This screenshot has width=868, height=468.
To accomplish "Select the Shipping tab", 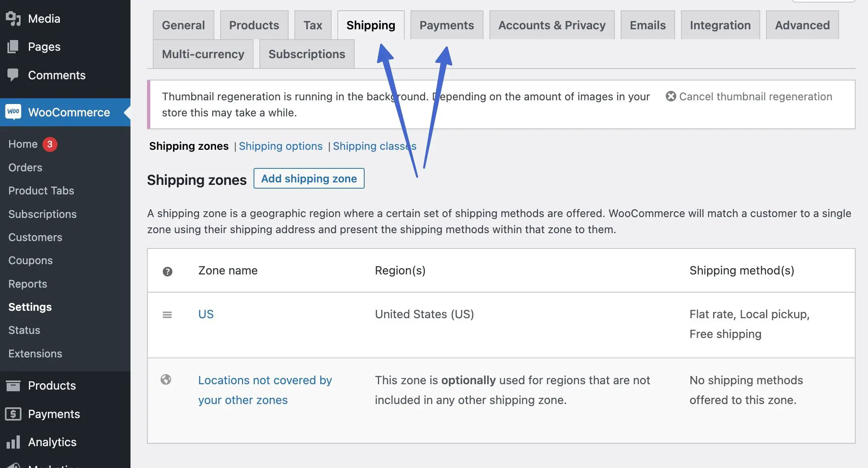I will click(x=370, y=24).
